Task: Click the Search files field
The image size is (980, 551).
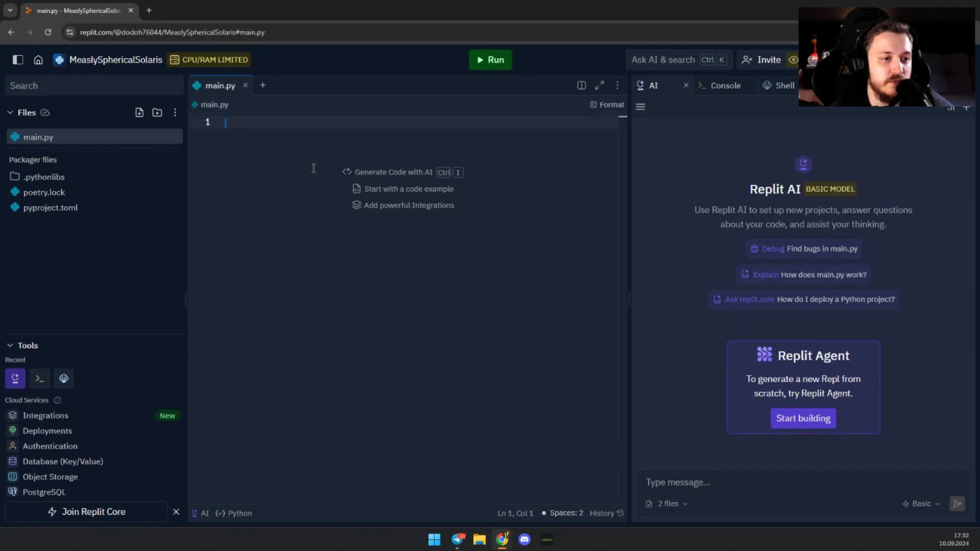Action: pyautogui.click(x=94, y=86)
